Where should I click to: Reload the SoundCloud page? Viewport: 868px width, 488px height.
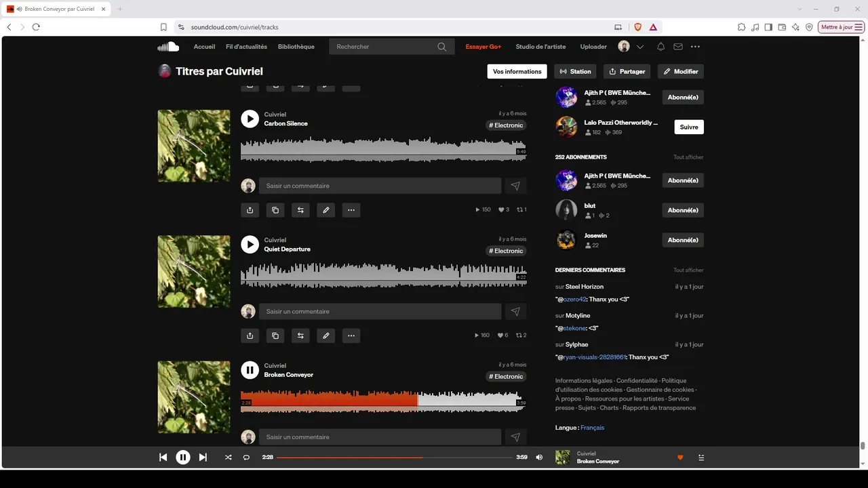click(x=36, y=27)
